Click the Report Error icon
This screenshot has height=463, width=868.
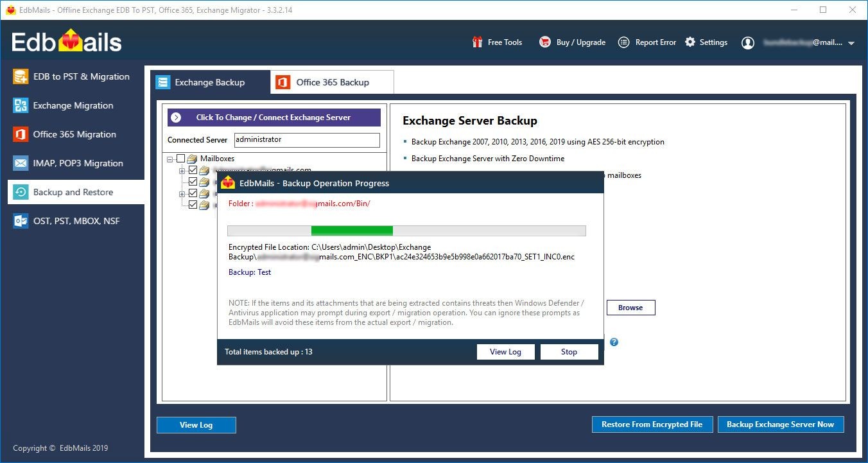coord(623,42)
